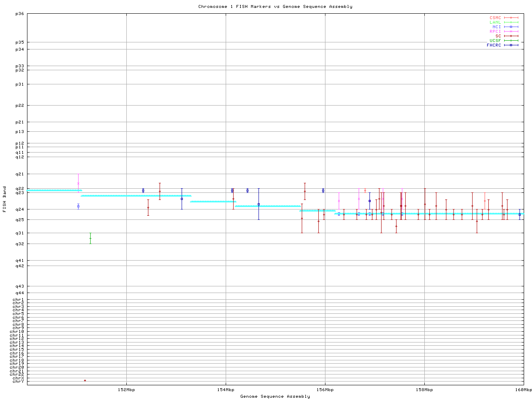Viewport: 532px width, 399px height.
Task: Select the chr1 row label
Action: [x=18, y=300]
